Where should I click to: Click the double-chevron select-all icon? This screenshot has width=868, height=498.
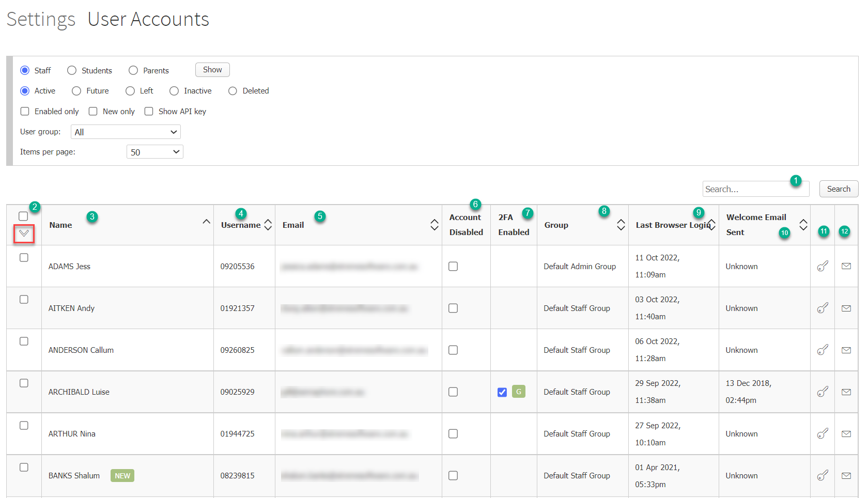pyautogui.click(x=24, y=234)
